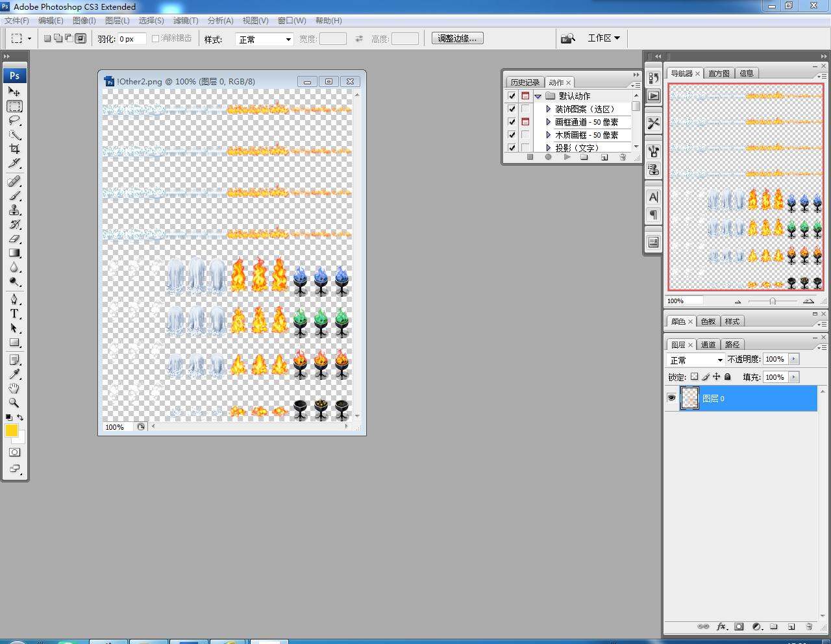The height and width of the screenshot is (644, 831).
Task: Create new action in Actions panel
Action: [604, 157]
